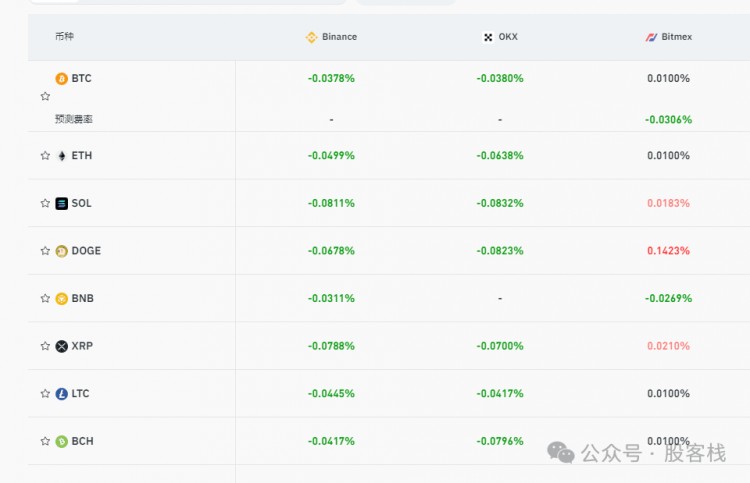Select the Binance column header label
The width and height of the screenshot is (750, 483).
pos(339,37)
